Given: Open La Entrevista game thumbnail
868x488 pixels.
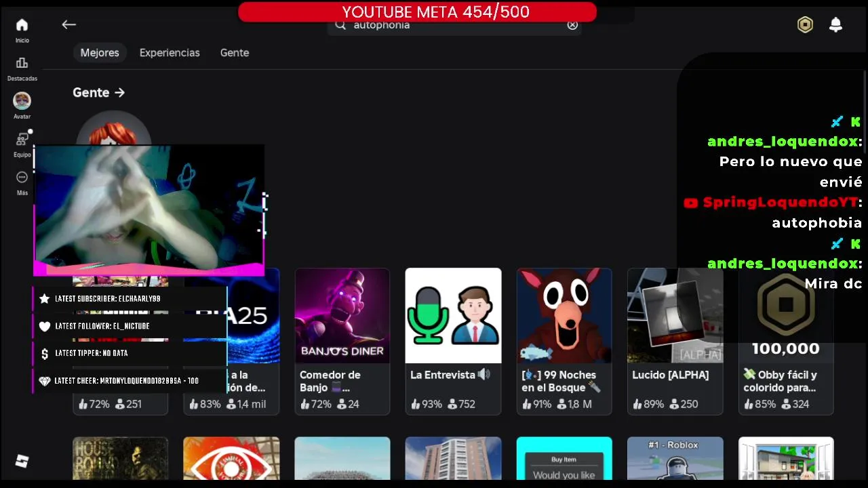Looking at the screenshot, I should tap(453, 316).
